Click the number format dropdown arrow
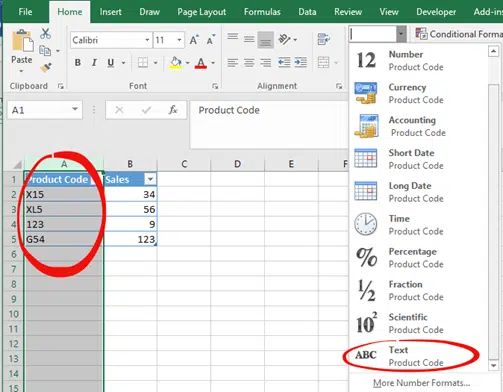The width and height of the screenshot is (503, 392). coord(401,34)
